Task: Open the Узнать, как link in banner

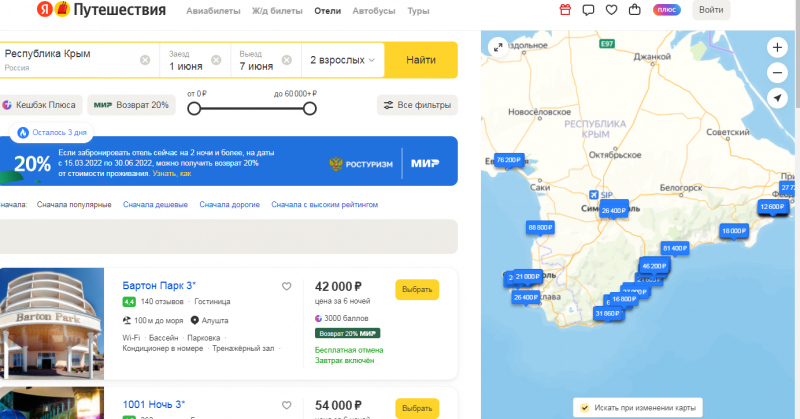Action: [172, 174]
